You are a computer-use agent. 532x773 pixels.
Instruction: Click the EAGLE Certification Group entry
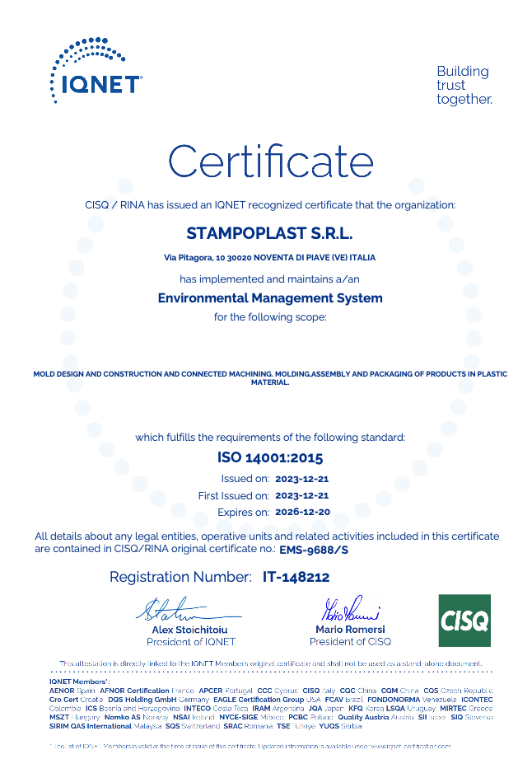click(x=267, y=700)
